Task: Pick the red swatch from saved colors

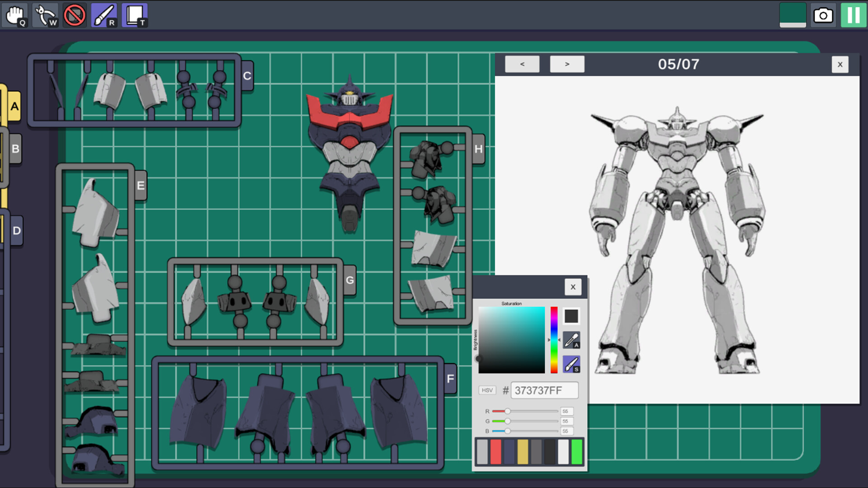Action: click(495, 451)
